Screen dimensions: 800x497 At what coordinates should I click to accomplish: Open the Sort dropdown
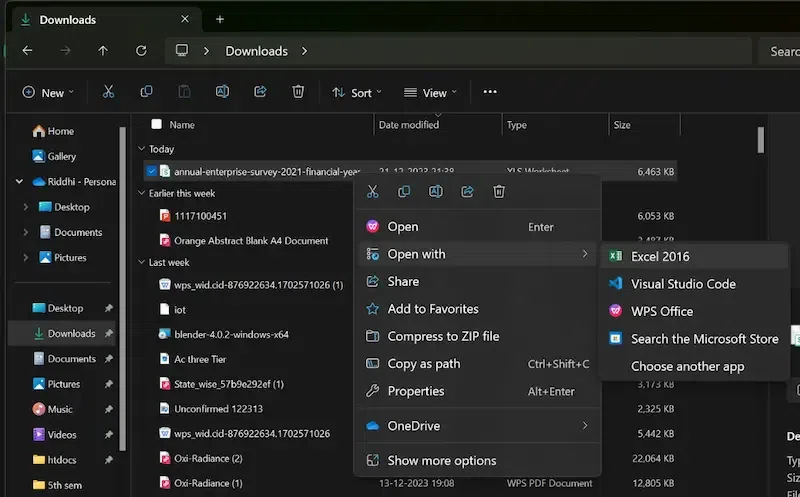[x=355, y=93]
